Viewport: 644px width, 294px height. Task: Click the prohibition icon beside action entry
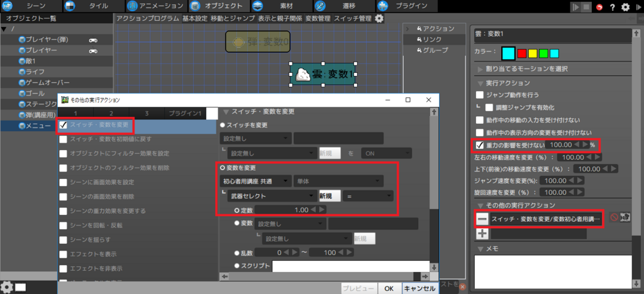click(614, 218)
